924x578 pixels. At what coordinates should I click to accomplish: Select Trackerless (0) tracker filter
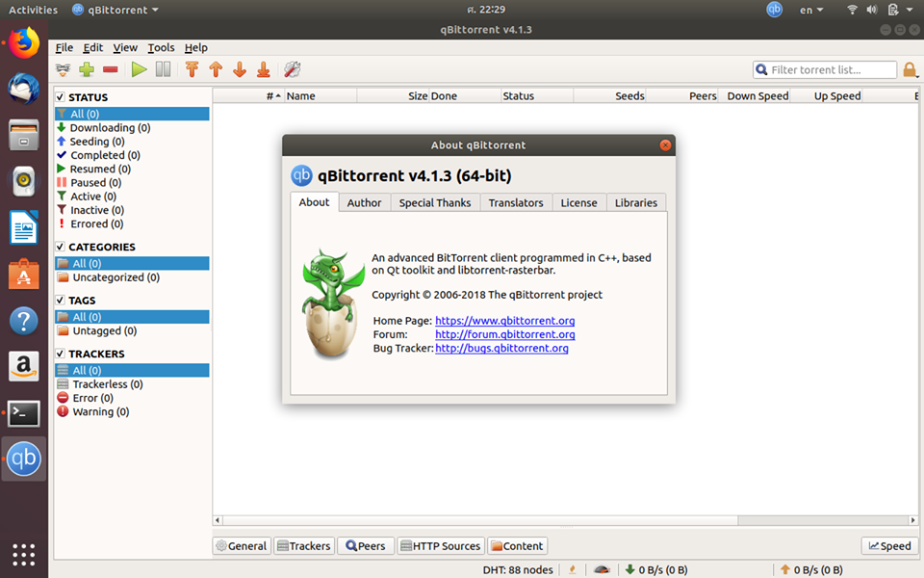click(132, 384)
